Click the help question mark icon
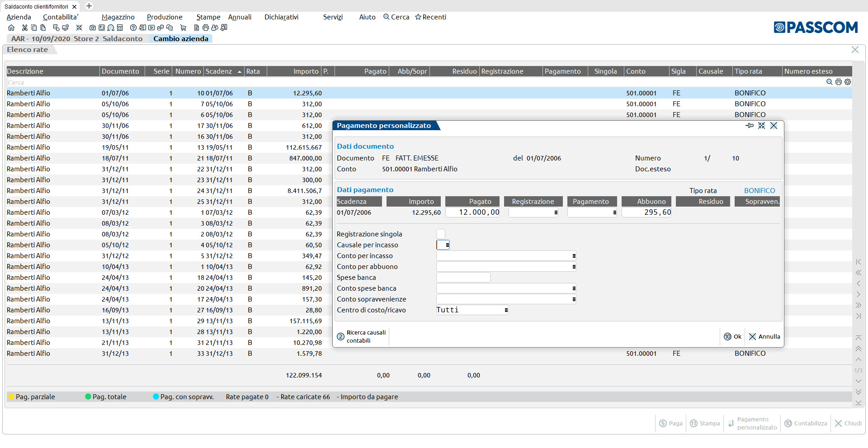Image resolution: width=868 pixels, height=448 pixels. click(x=133, y=28)
